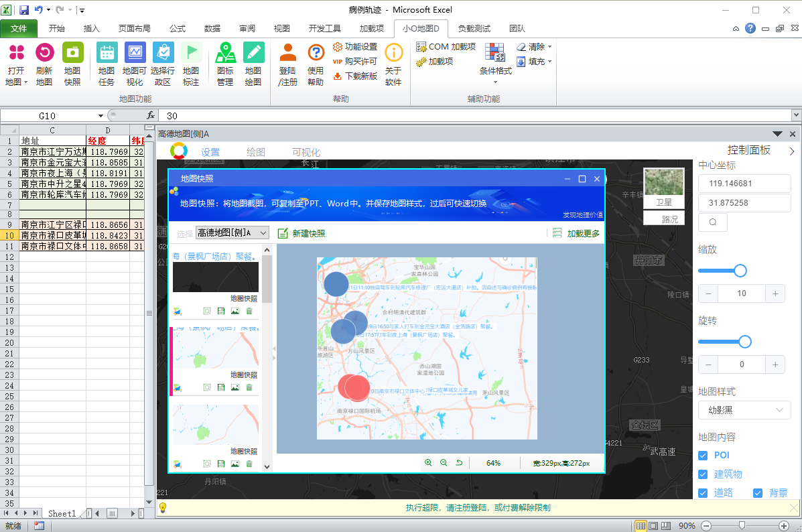Click 功能设置 in the ribbon

[x=355, y=46]
